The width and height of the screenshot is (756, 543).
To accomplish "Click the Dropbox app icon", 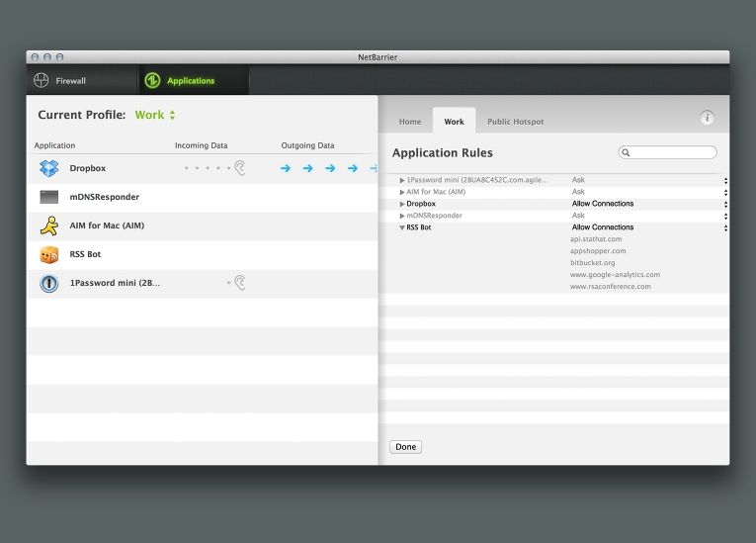I will tap(49, 168).
